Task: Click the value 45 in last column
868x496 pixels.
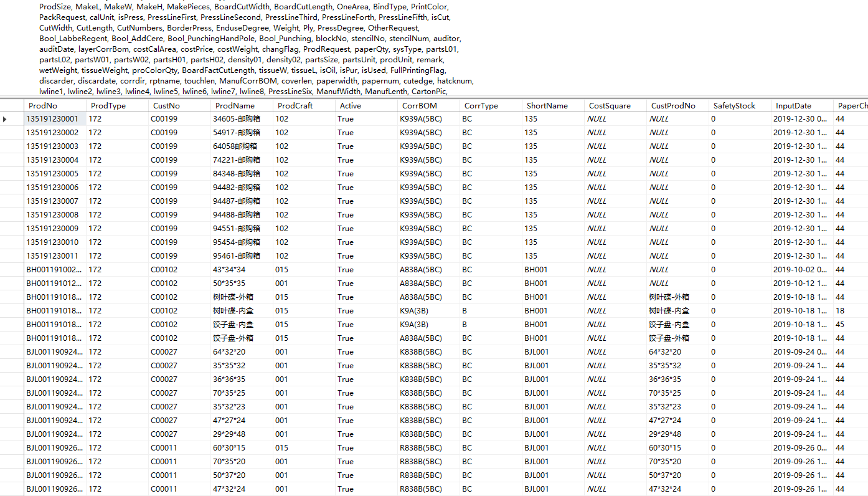Action: [x=851, y=325]
